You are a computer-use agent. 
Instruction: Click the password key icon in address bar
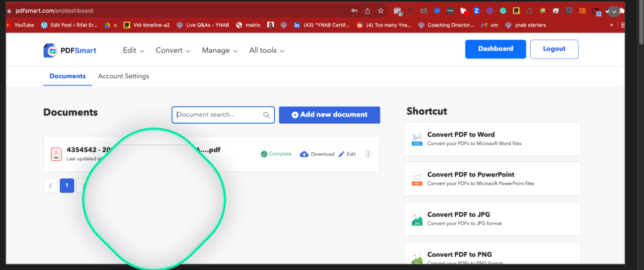355,11
